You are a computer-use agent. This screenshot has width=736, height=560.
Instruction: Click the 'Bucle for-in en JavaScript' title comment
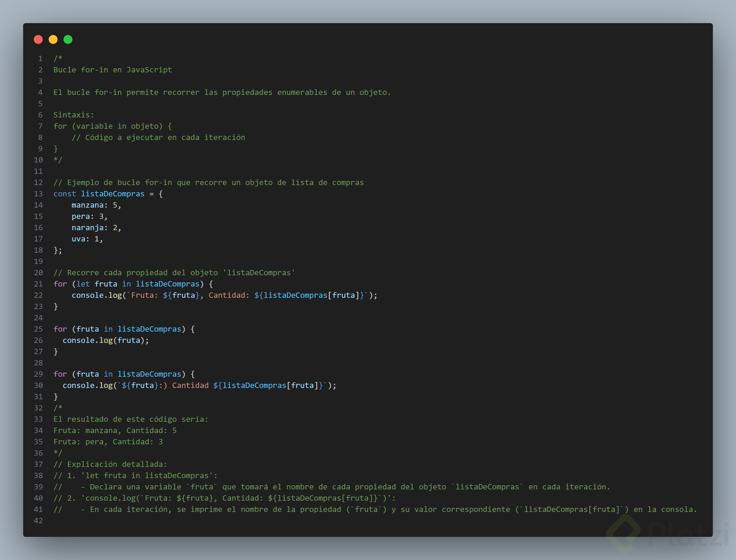pyautogui.click(x=113, y=70)
